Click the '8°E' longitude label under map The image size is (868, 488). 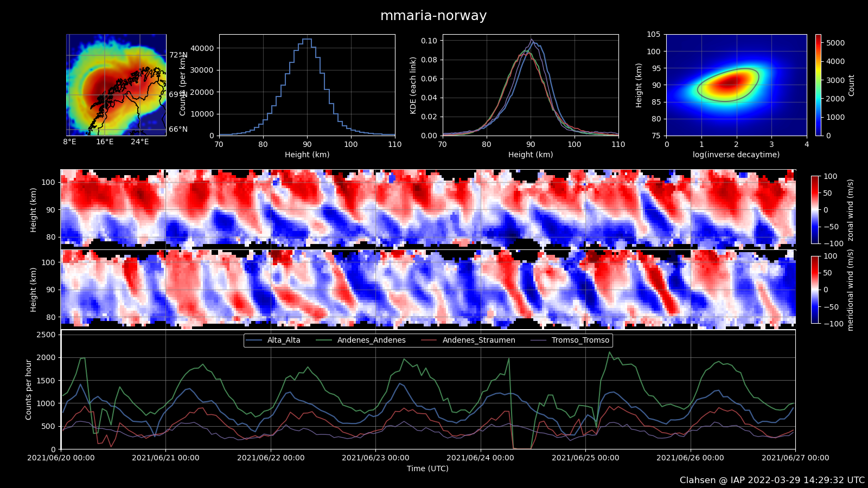point(69,142)
